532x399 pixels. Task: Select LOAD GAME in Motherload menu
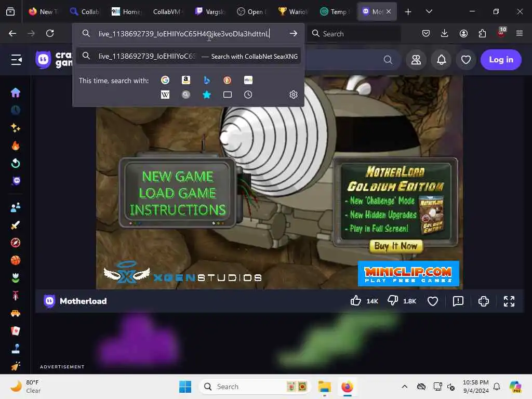pos(178,193)
